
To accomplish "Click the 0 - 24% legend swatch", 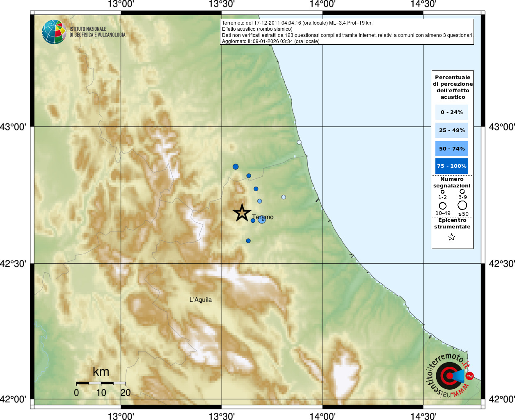I will coord(452,112).
